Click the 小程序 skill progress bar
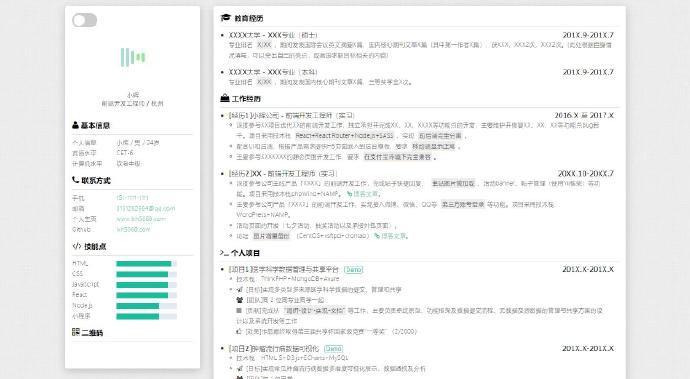The image size is (690, 379). click(147, 316)
